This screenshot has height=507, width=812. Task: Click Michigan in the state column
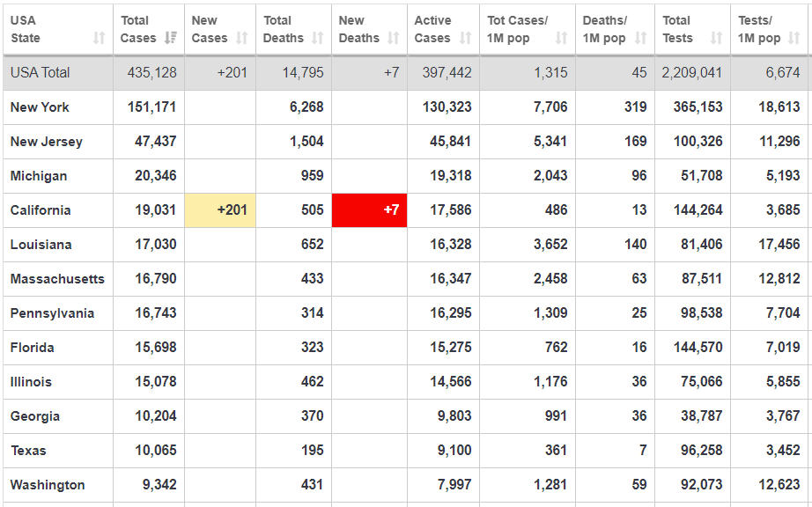(x=39, y=175)
